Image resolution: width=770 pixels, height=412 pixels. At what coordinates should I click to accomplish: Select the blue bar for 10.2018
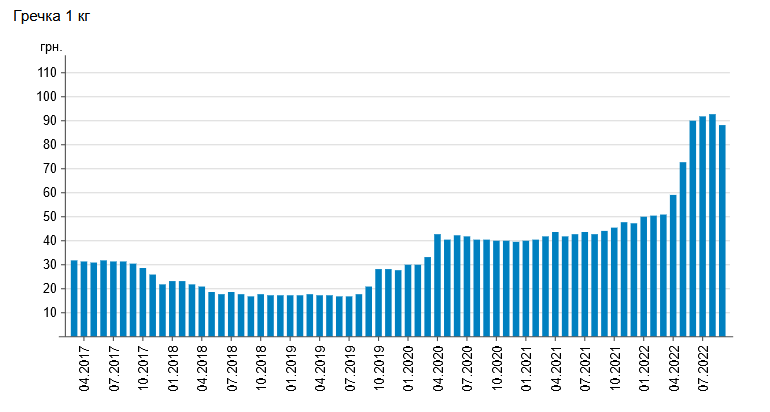[261, 315]
